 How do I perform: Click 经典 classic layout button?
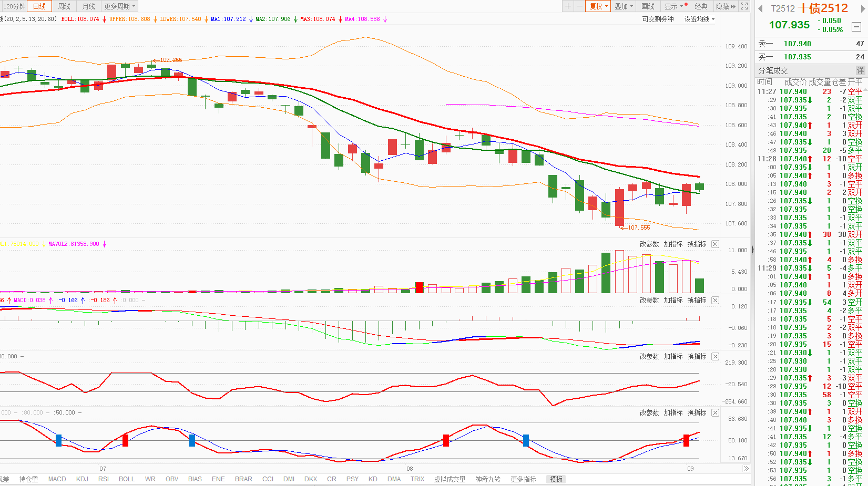(701, 6)
